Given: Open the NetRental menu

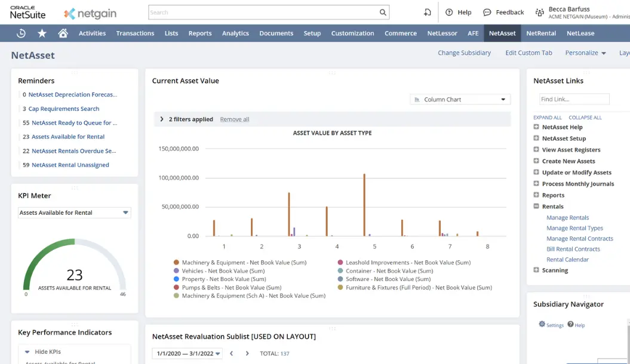Looking at the screenshot, I should point(541,33).
